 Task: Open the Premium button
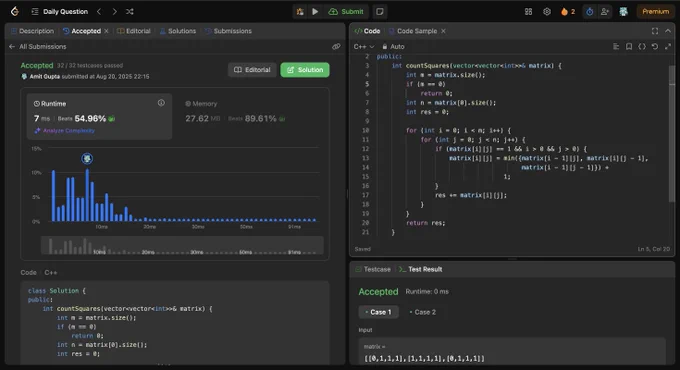pyautogui.click(x=655, y=12)
